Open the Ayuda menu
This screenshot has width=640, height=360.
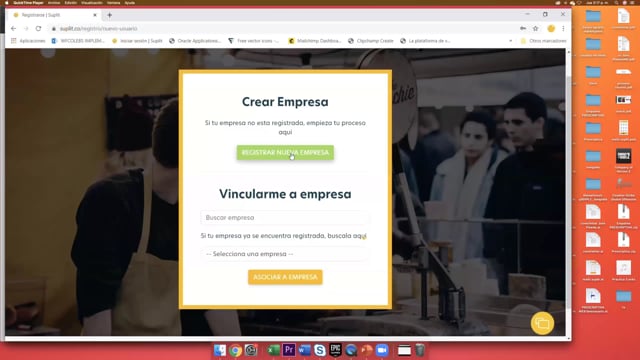129,3
